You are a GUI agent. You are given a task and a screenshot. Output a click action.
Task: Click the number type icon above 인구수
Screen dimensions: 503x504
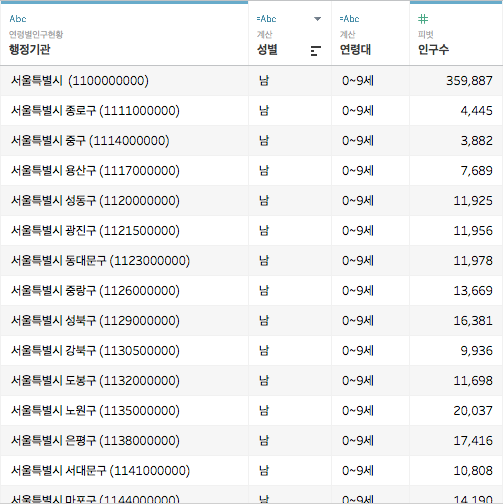click(x=423, y=19)
